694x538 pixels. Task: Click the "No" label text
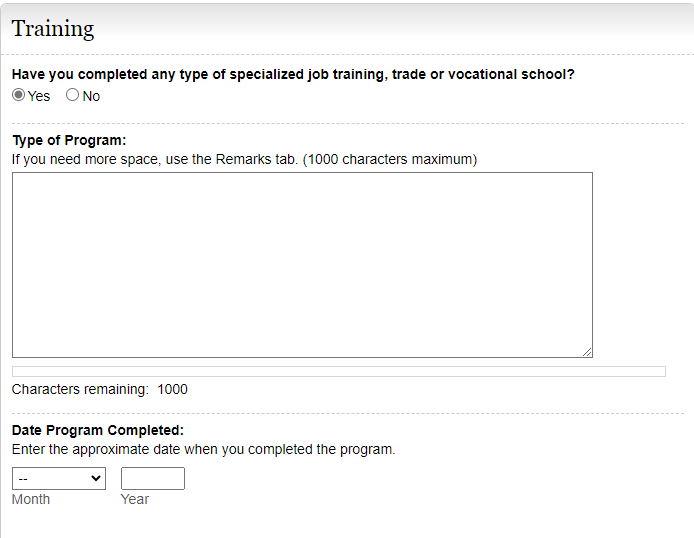click(x=91, y=97)
